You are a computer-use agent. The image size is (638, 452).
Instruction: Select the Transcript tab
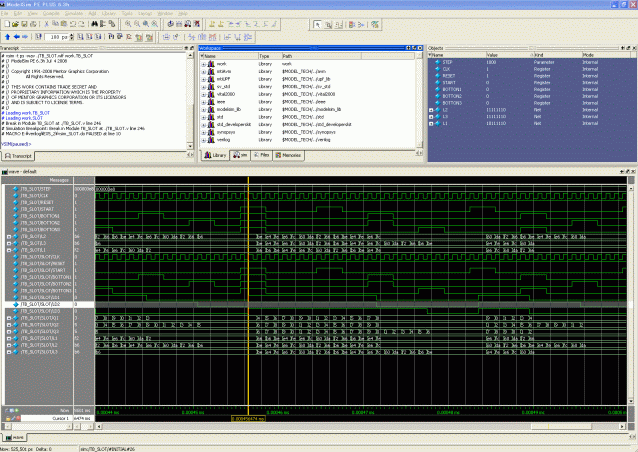[x=18, y=156]
